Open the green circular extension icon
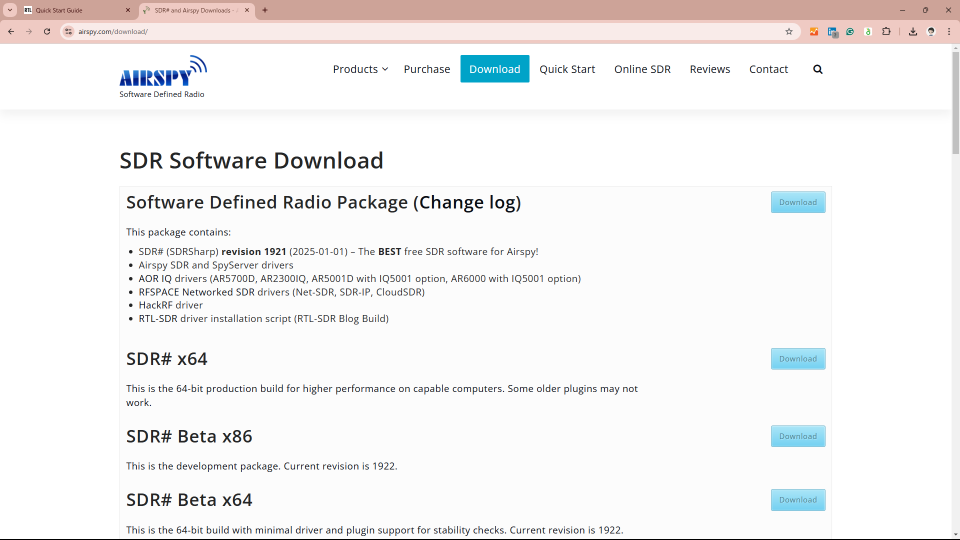This screenshot has width=960, height=540. point(850,31)
